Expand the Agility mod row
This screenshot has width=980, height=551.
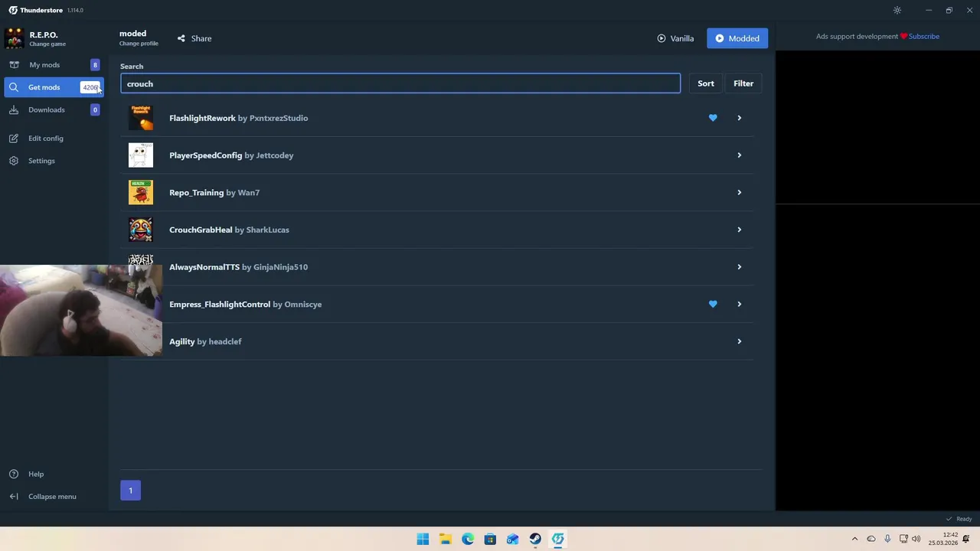click(x=739, y=341)
